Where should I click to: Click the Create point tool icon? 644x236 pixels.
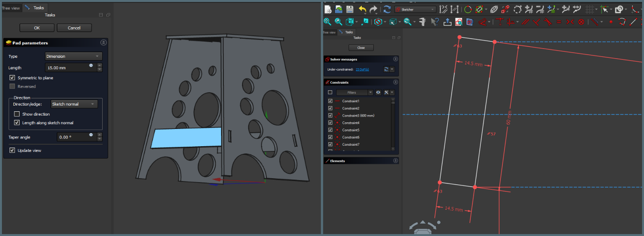[612, 22]
